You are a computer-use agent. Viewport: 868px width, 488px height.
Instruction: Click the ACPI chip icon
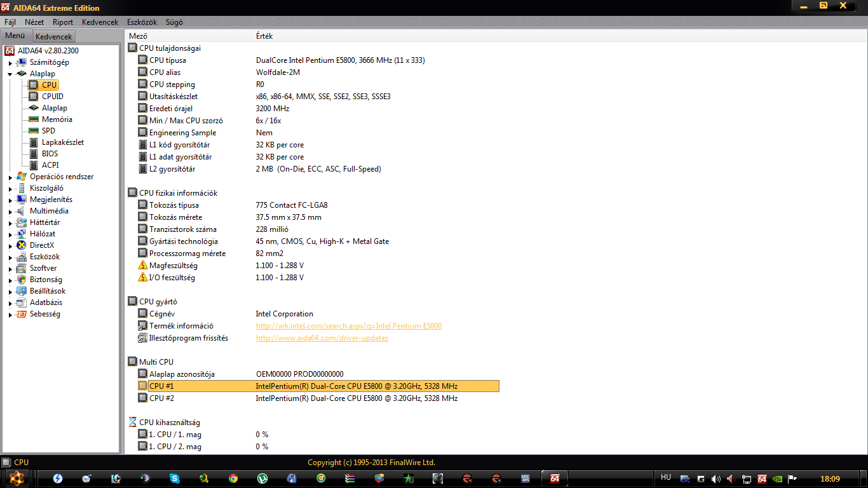click(x=34, y=165)
